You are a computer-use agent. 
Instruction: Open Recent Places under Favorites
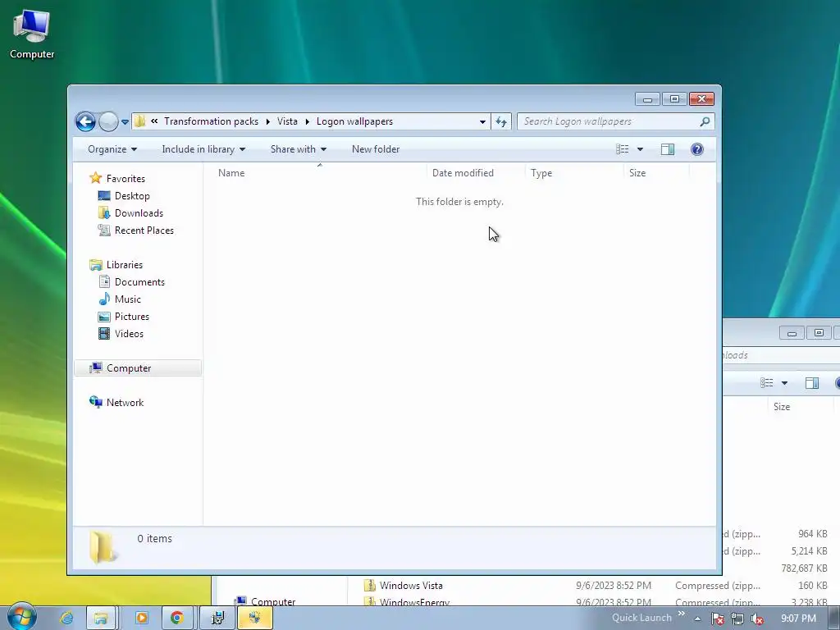tap(144, 231)
